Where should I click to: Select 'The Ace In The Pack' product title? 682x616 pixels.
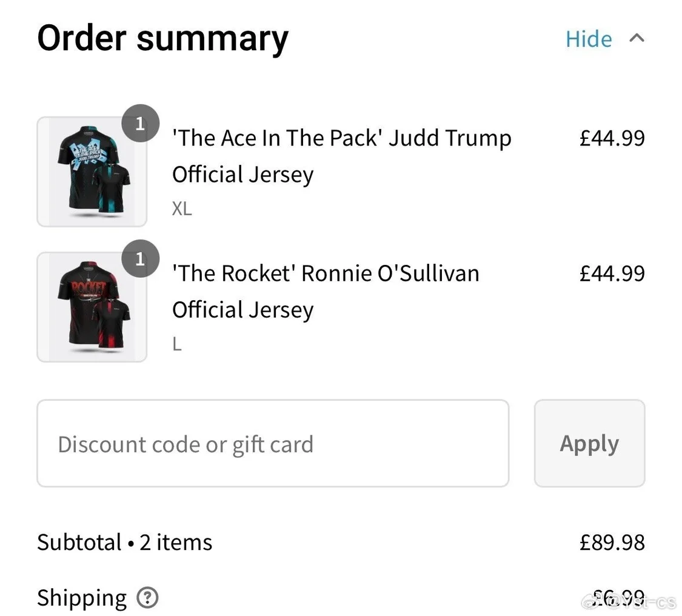pyautogui.click(x=341, y=156)
